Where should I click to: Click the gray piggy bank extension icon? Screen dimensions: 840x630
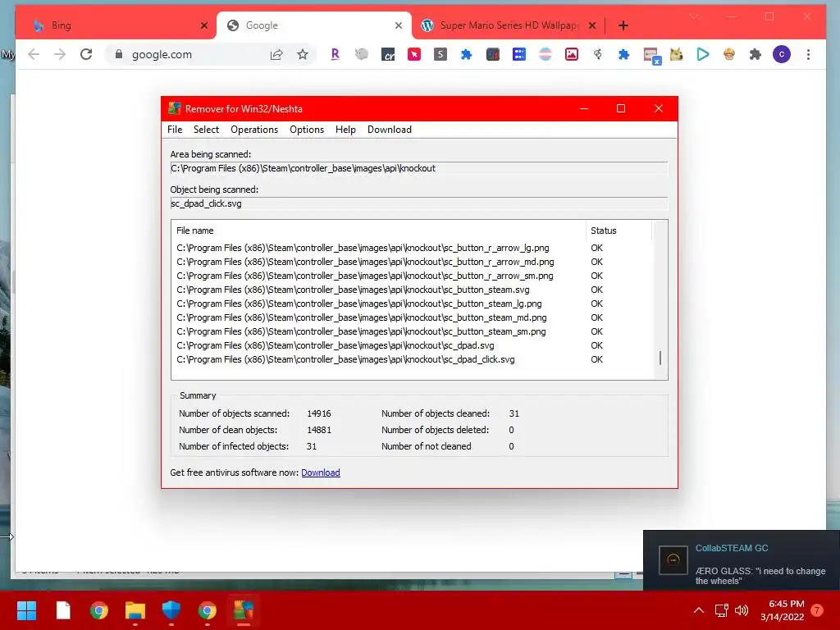(362, 54)
